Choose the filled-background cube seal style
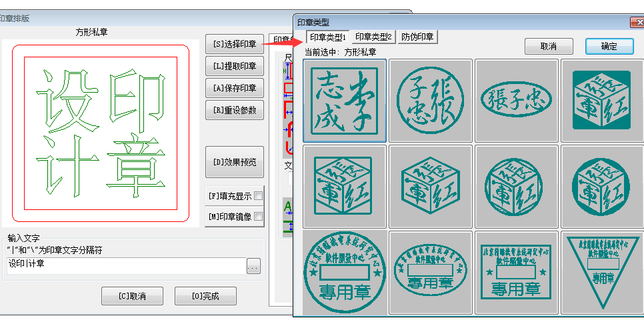644x324 pixels. [602, 101]
